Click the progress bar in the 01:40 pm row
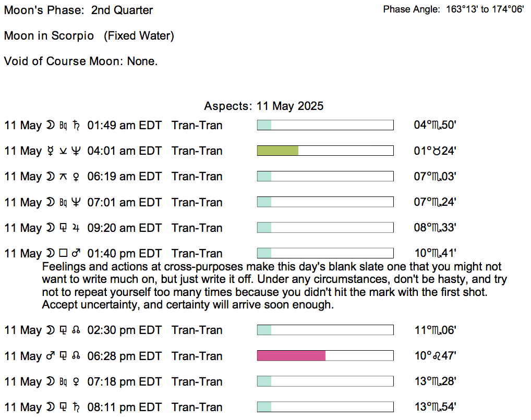The height and width of the screenshot is (420, 531). (x=325, y=253)
